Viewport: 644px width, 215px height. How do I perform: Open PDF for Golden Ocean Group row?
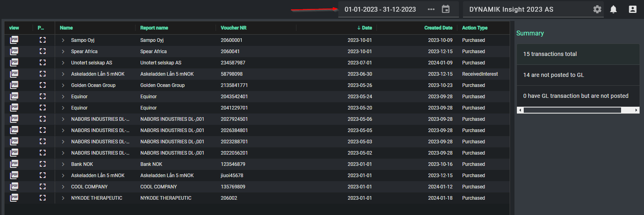pos(14,85)
